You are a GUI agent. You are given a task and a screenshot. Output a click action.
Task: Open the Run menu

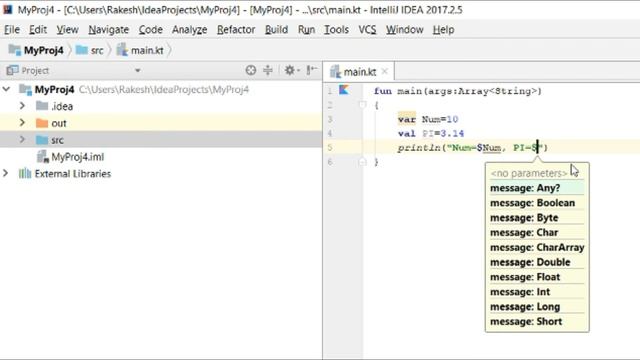(x=307, y=30)
